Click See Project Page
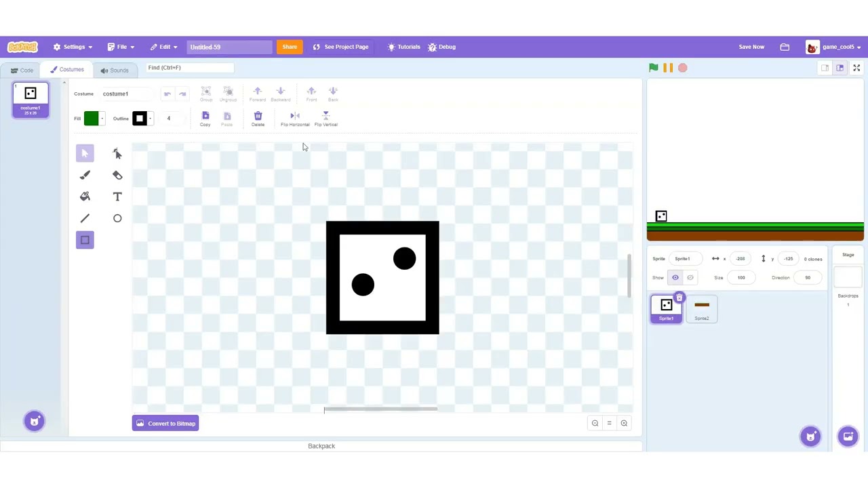The width and height of the screenshot is (868, 488). (x=340, y=47)
